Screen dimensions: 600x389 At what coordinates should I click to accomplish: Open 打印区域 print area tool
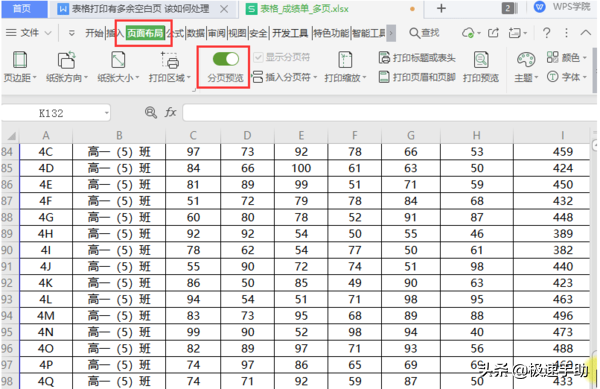[x=170, y=67]
